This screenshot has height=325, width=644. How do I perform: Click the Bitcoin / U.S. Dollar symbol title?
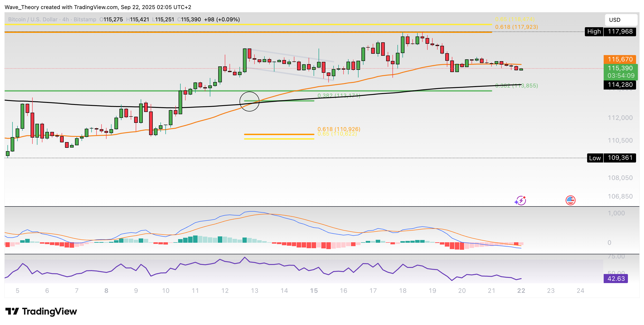pyautogui.click(x=33, y=19)
